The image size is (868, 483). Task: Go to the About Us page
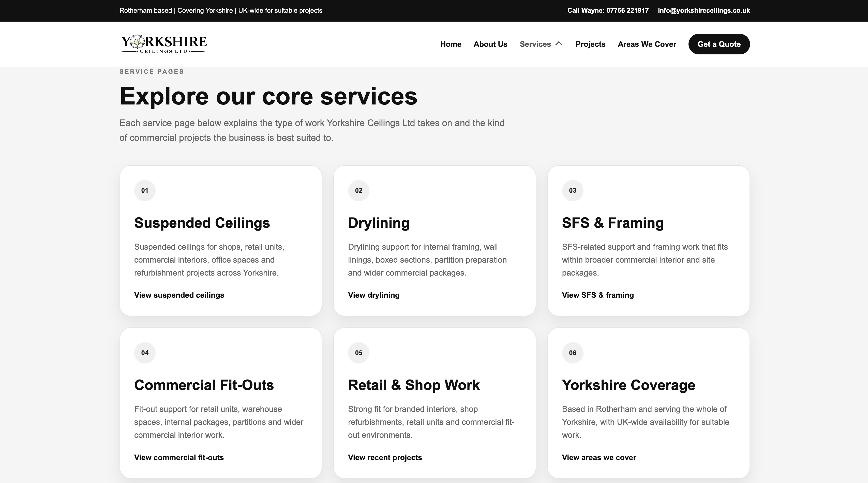coord(490,44)
